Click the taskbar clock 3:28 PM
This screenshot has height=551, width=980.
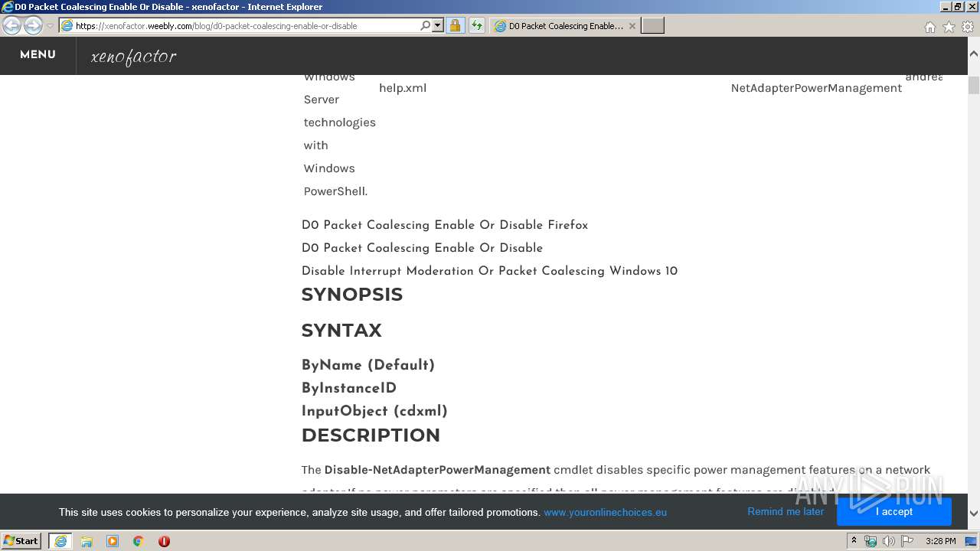pos(940,541)
